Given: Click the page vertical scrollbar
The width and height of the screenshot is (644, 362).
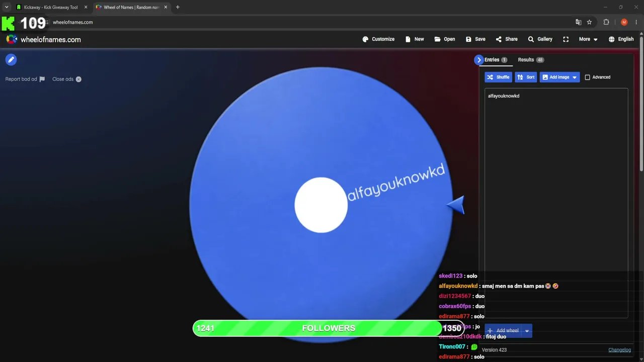Looking at the screenshot, I should (641, 103).
